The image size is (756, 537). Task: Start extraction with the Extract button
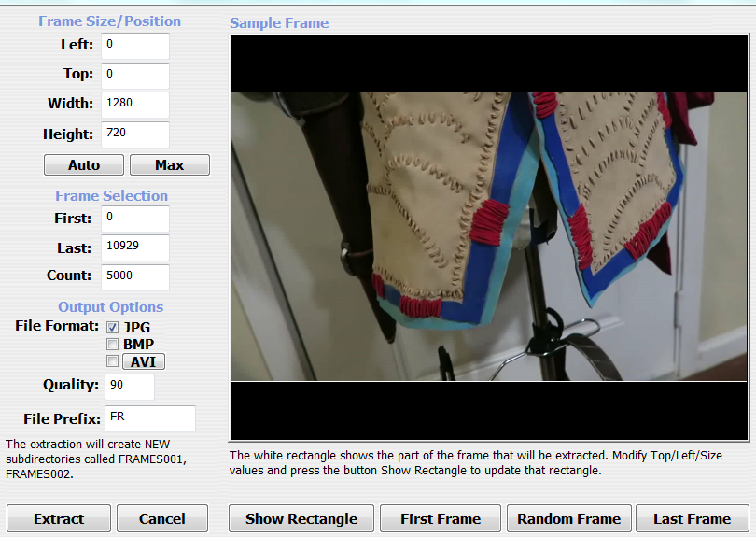coord(59,519)
